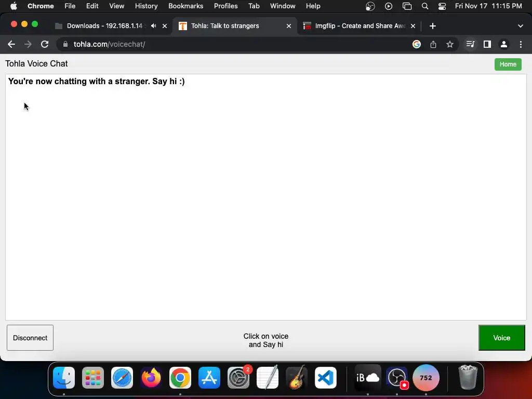This screenshot has height=399, width=532.
Task: Open a new tab with plus
Action: click(x=433, y=26)
